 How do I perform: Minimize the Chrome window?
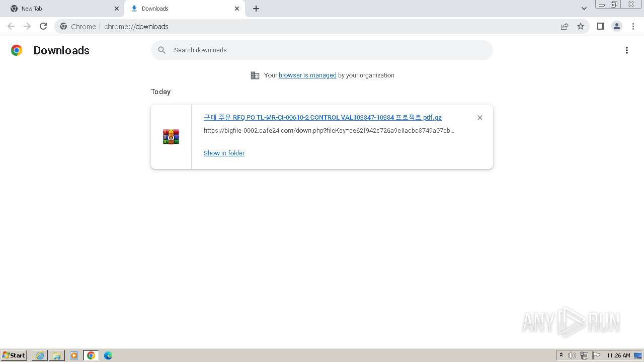click(602, 4)
